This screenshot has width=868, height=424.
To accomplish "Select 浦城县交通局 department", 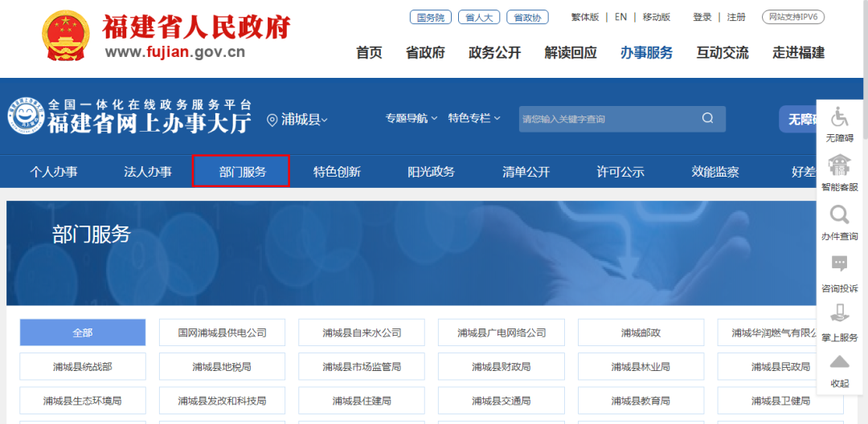I will click(502, 401).
